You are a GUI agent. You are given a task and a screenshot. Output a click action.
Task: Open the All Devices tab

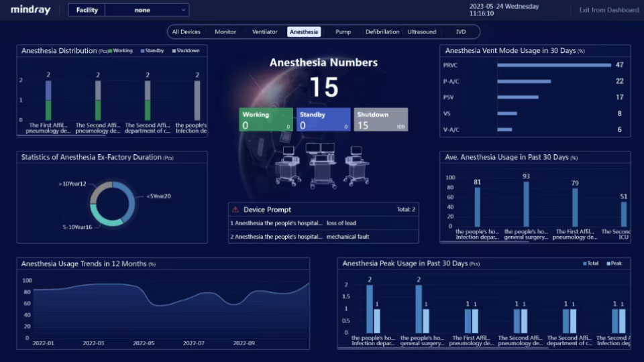pos(186,32)
